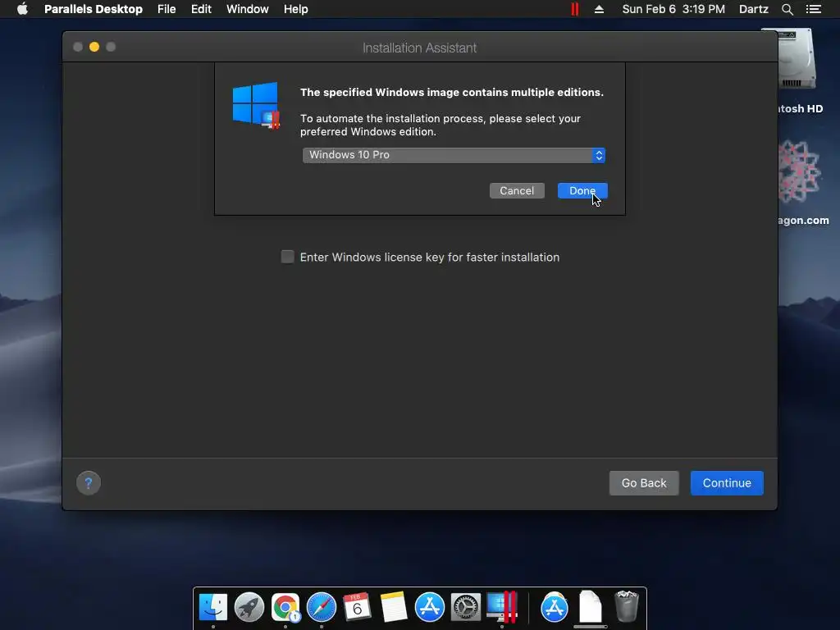The width and height of the screenshot is (840, 630).
Task: Open the Apple menu
Action: [x=22, y=9]
